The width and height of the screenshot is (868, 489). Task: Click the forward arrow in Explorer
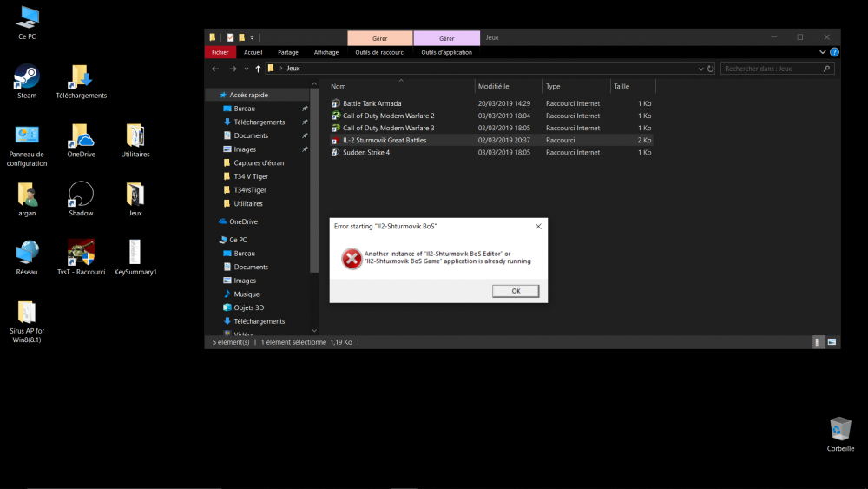point(233,69)
